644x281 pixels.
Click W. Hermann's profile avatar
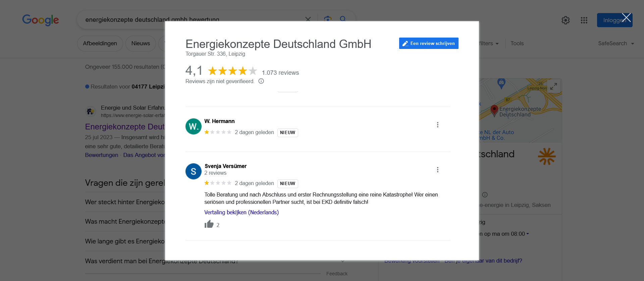[x=193, y=126]
